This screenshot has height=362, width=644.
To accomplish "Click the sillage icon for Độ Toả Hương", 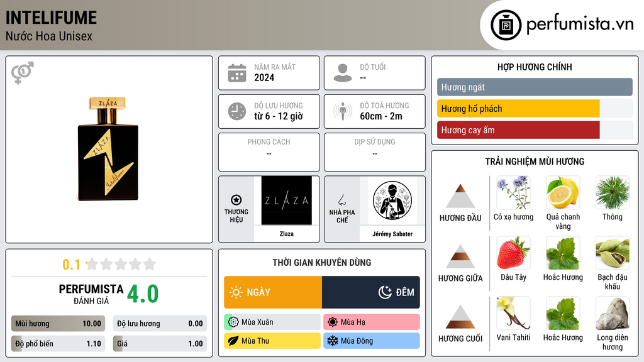I will 343,111.
